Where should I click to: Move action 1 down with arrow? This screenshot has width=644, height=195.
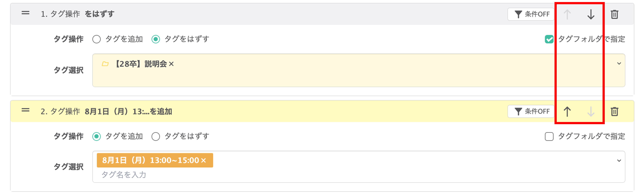591,14
